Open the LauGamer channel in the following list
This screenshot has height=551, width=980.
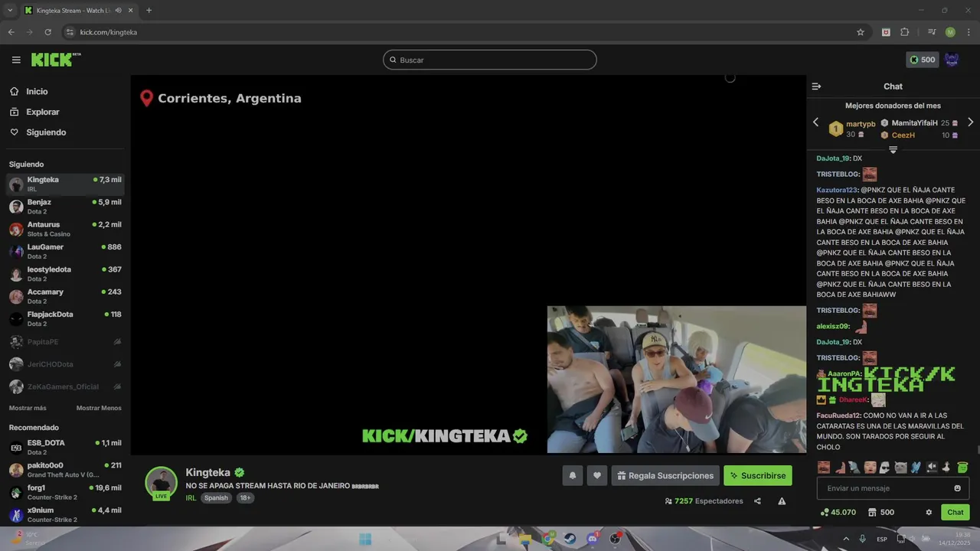coord(65,252)
